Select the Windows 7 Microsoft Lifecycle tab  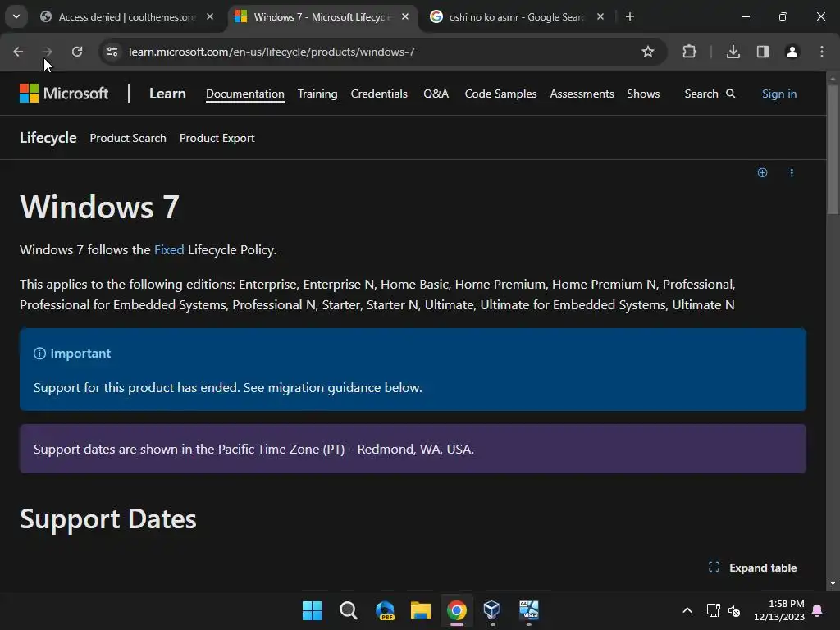coord(322,16)
